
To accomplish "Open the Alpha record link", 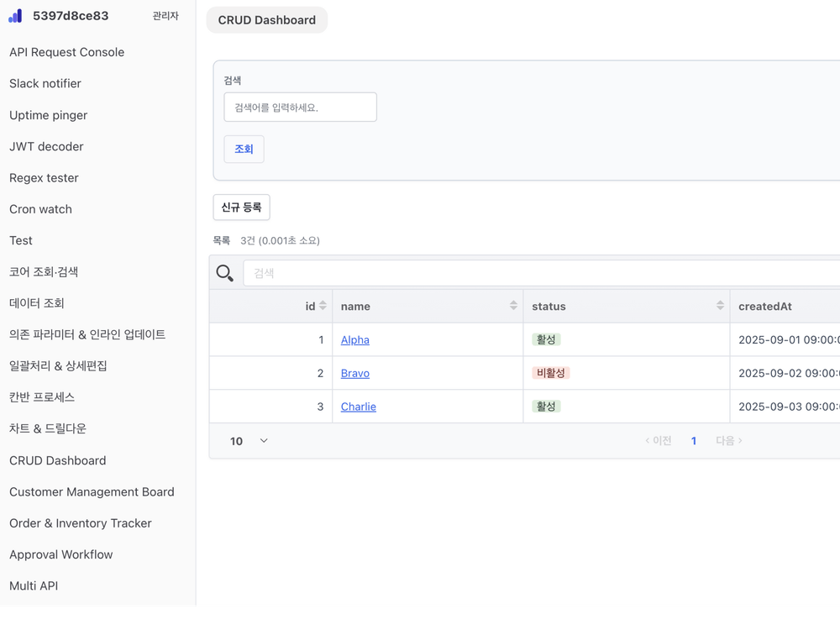I will (355, 340).
